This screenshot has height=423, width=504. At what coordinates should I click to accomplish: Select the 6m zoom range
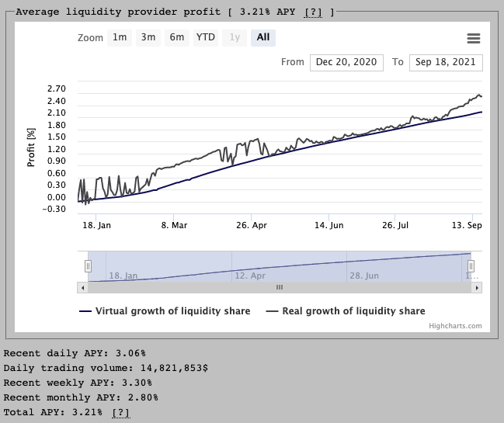(x=177, y=37)
